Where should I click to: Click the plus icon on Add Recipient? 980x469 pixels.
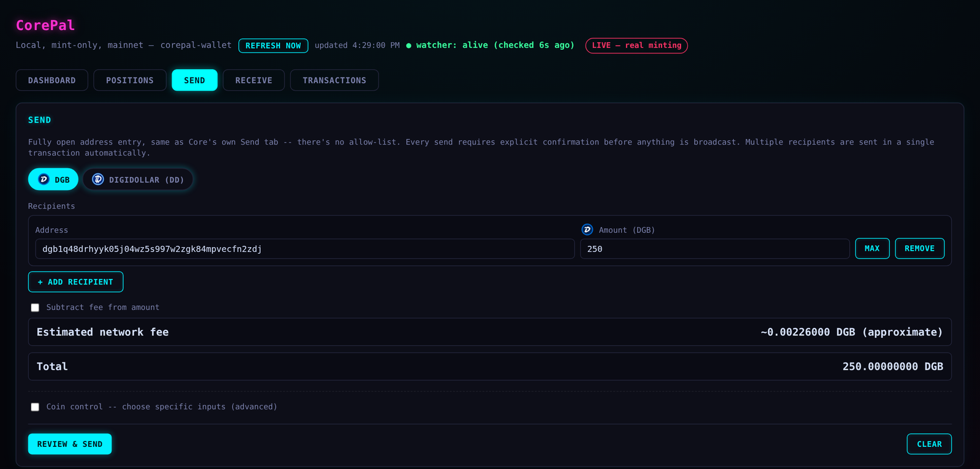coord(40,282)
